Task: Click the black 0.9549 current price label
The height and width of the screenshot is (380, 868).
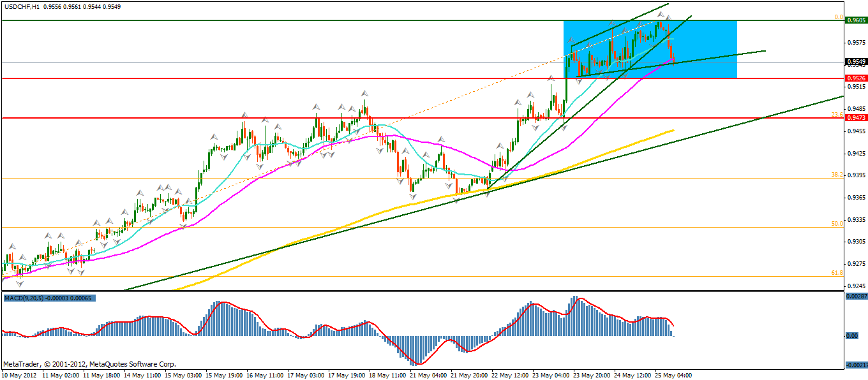Action: [x=855, y=62]
